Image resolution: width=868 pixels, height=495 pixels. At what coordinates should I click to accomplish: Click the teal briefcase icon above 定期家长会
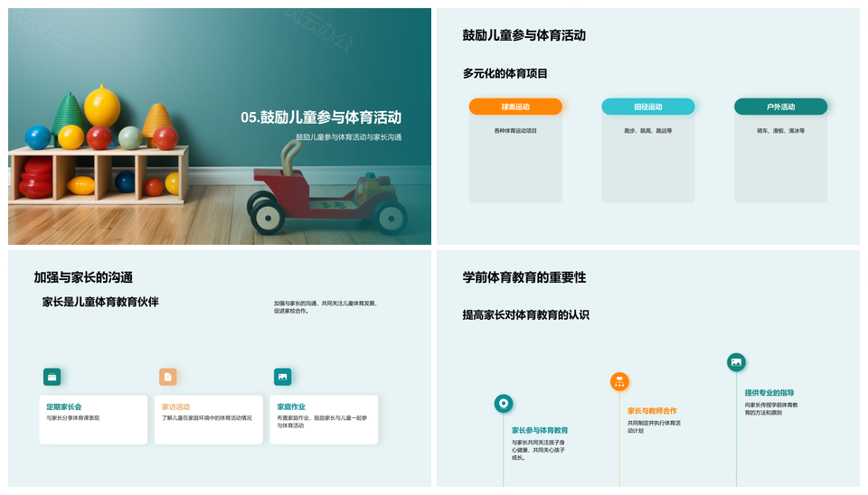(52, 377)
